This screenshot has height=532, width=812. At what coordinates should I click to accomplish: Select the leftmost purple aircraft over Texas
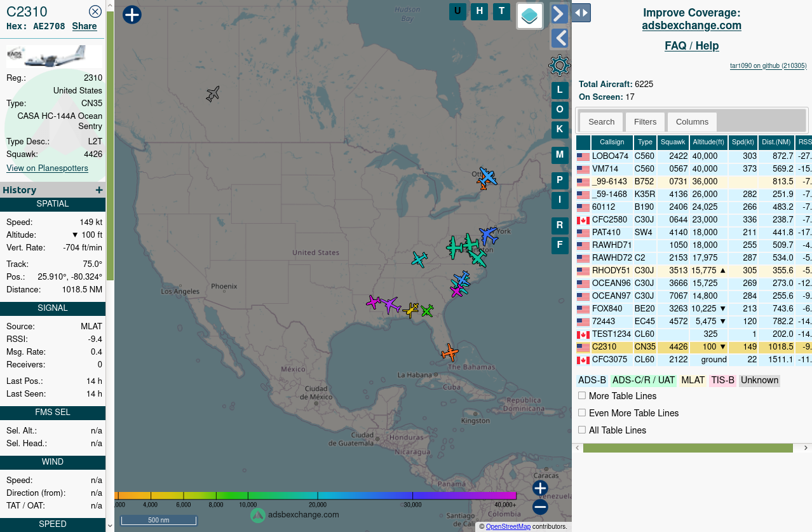click(x=374, y=302)
